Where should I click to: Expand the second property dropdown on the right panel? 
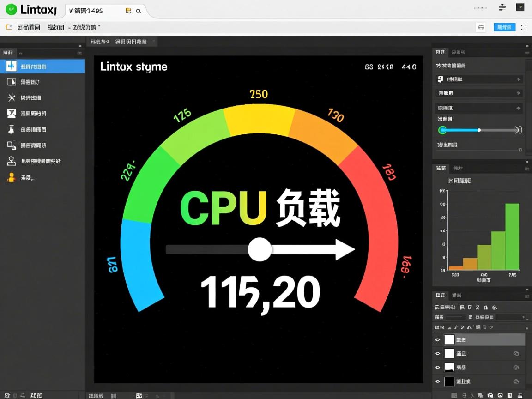point(478,93)
